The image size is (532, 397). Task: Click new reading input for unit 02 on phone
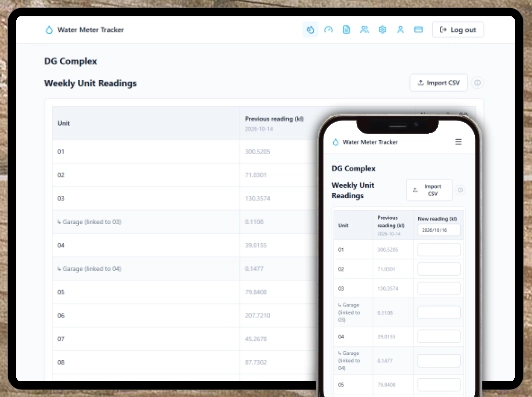[x=439, y=269]
